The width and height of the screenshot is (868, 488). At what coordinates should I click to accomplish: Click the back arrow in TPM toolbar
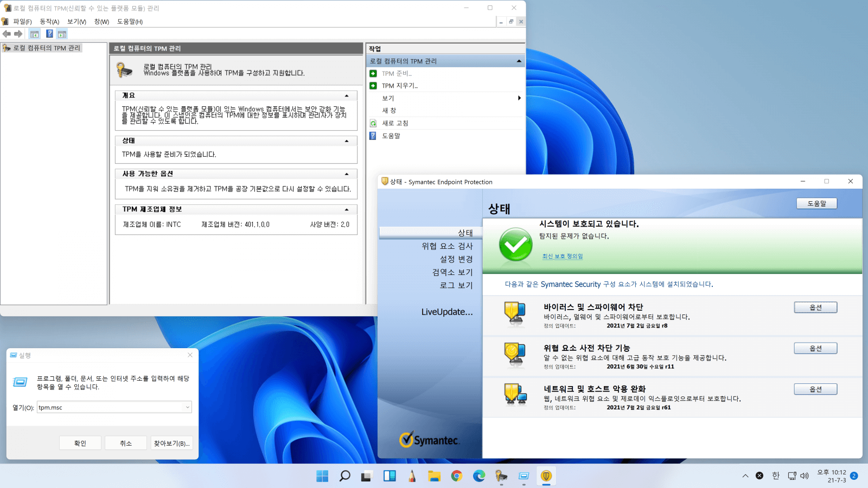pyautogui.click(x=7, y=34)
